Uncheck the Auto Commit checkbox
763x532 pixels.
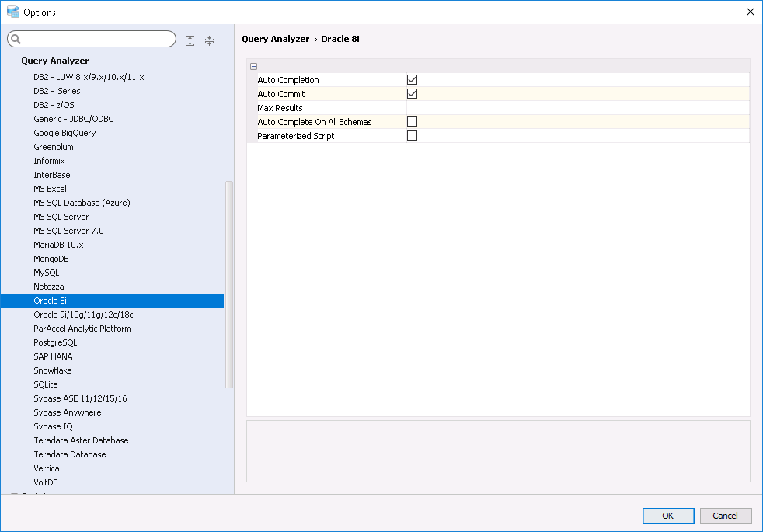413,94
